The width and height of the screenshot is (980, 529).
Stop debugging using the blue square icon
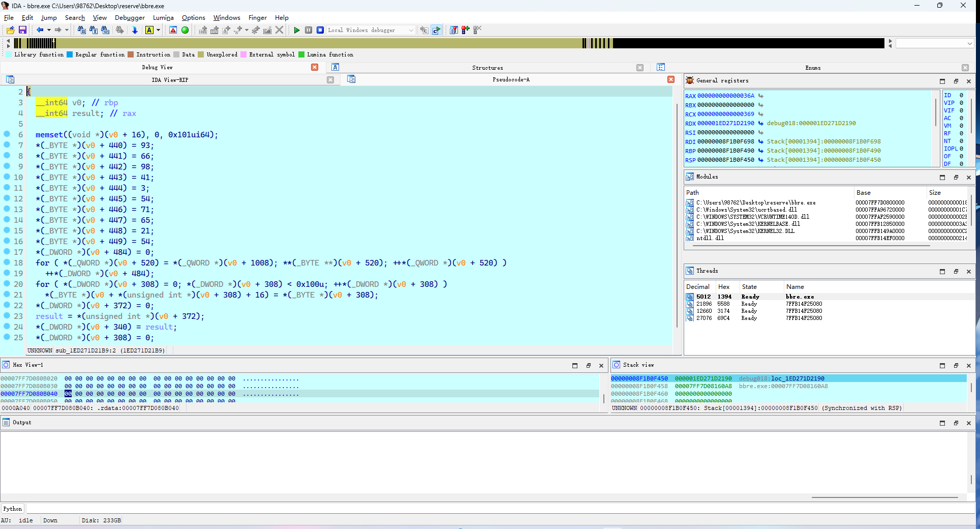tap(320, 30)
